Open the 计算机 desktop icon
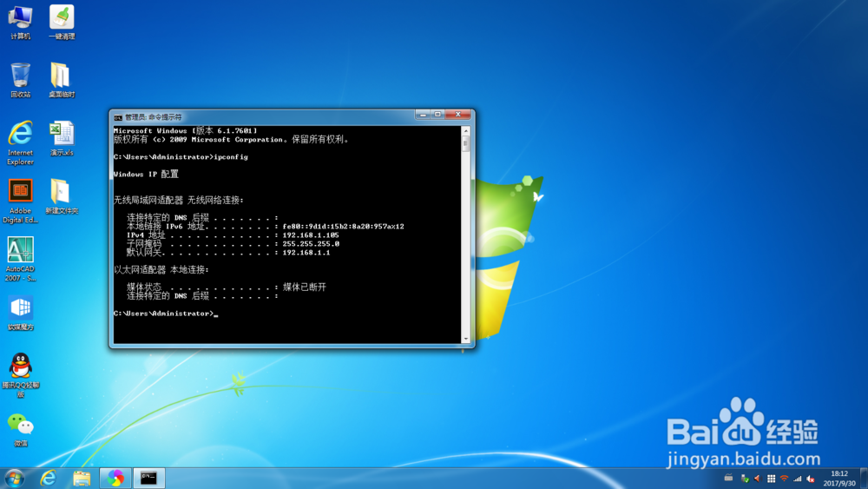Screen dimensions: 868x489 click(x=21, y=23)
